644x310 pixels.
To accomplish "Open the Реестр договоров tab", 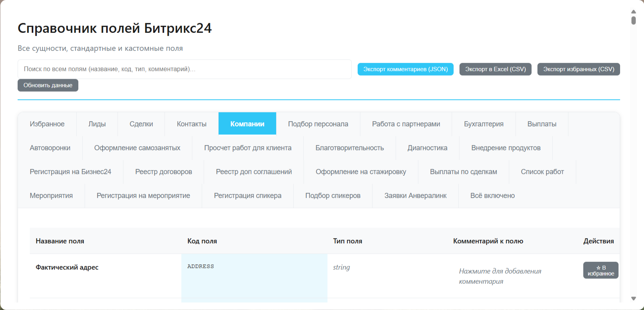I will tap(163, 172).
